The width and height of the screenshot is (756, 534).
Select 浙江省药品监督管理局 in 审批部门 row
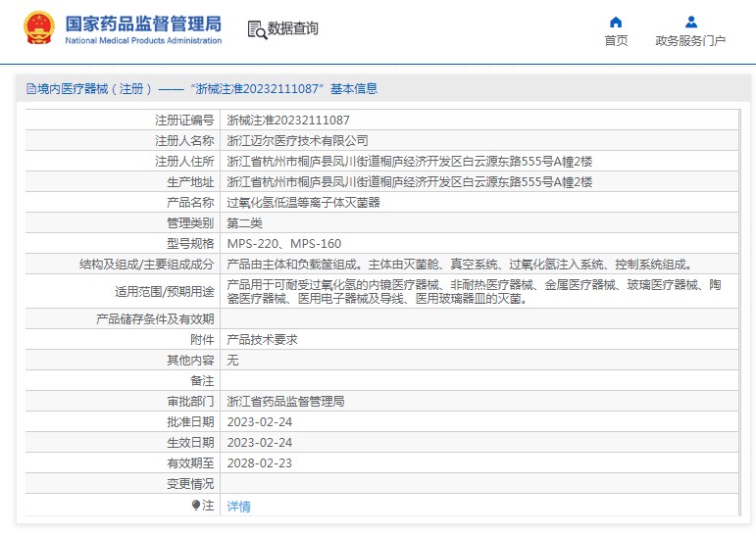[x=285, y=402]
